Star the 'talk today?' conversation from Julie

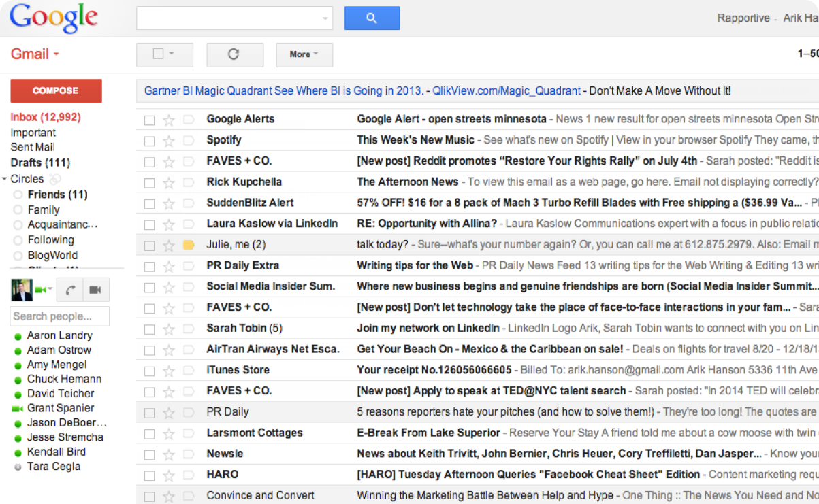coord(169,246)
